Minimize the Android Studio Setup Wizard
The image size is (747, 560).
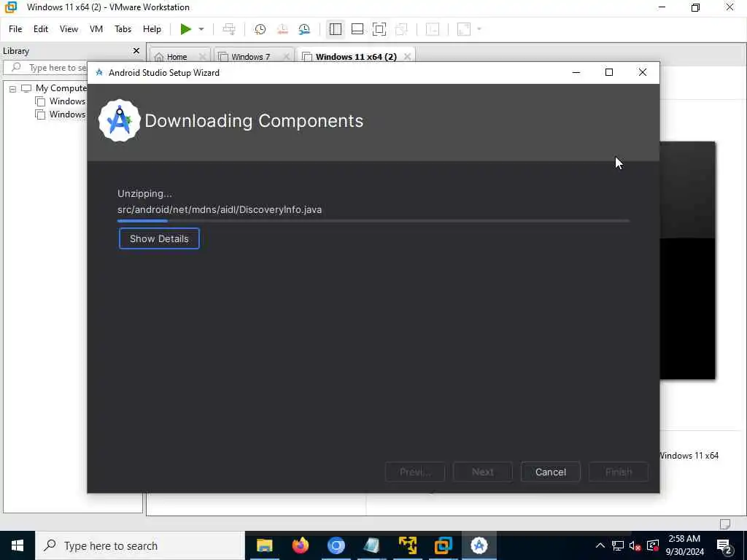click(x=576, y=72)
